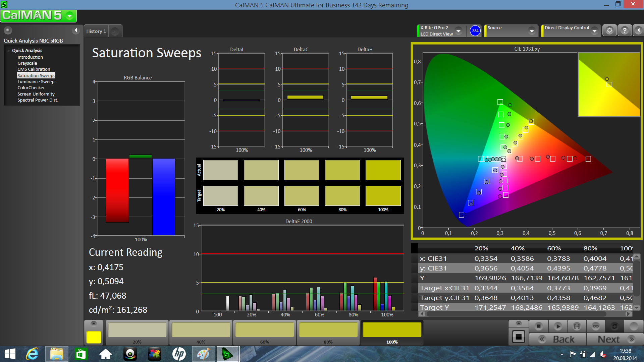Click the blue 234 meter indicator
The height and width of the screenshot is (362, 644).
coord(475,31)
